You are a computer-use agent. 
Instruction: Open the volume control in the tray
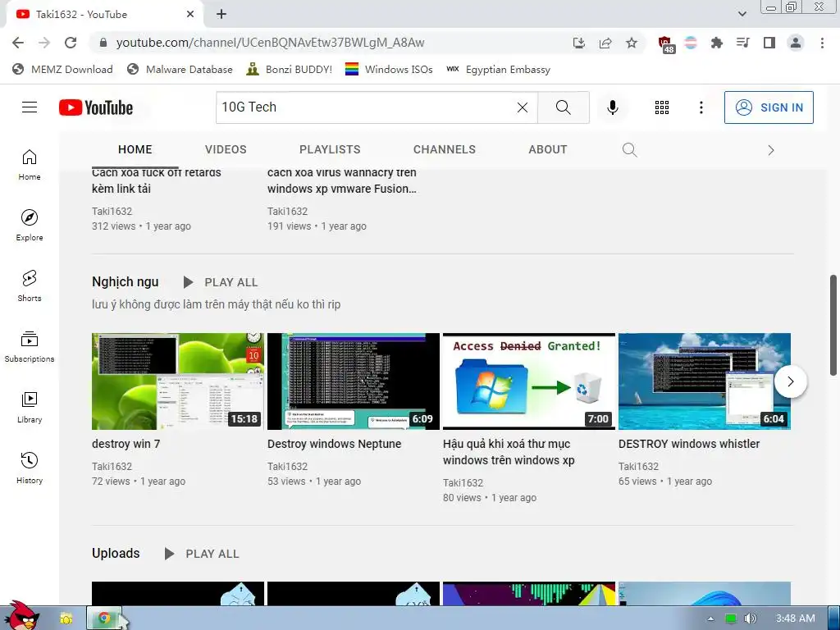[x=750, y=619]
